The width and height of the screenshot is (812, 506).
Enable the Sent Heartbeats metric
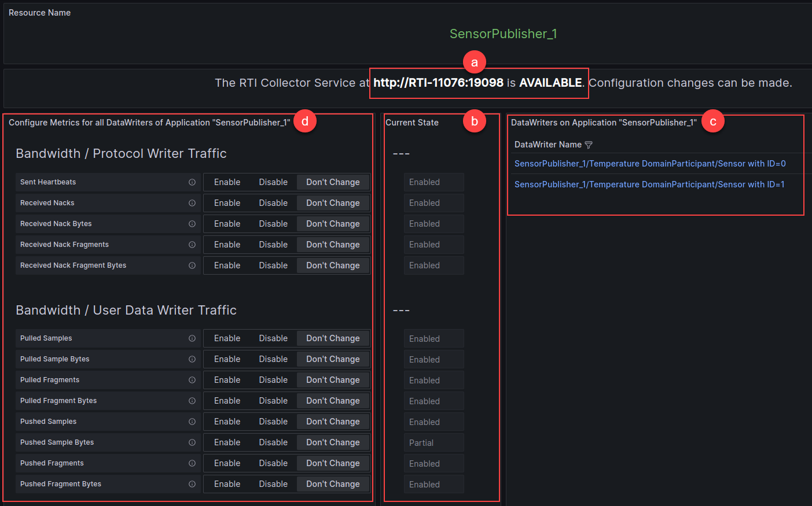[x=227, y=182]
